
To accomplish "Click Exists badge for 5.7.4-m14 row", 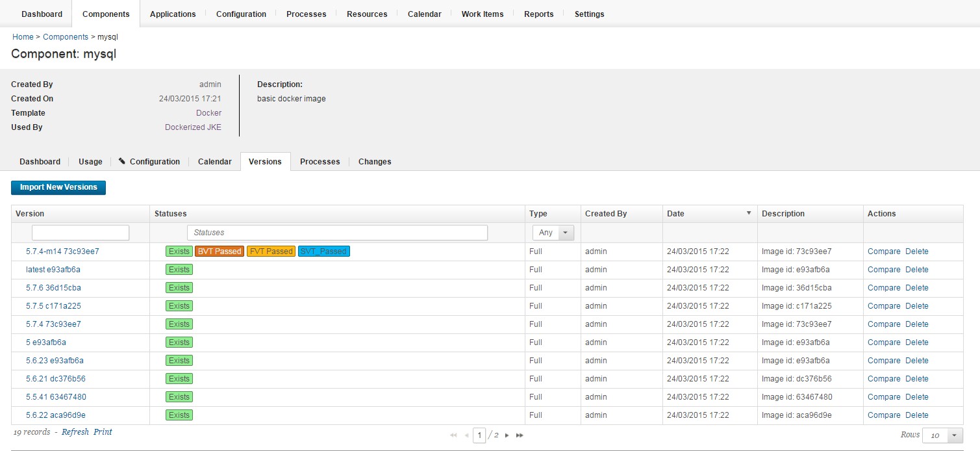I will (179, 251).
